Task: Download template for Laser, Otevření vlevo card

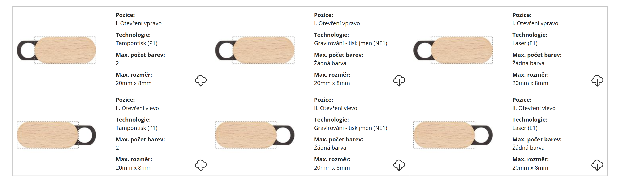Action: [597, 165]
